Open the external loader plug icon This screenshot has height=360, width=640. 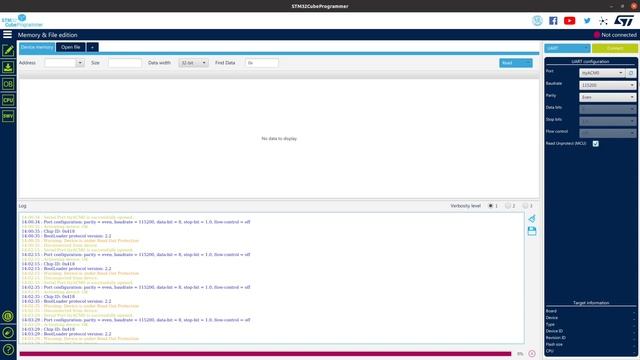[x=8, y=333]
